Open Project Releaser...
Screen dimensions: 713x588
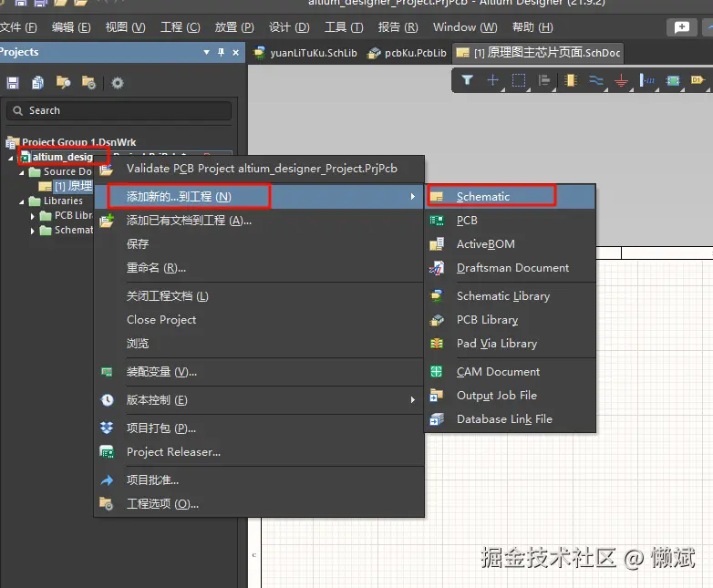[x=260, y=452]
